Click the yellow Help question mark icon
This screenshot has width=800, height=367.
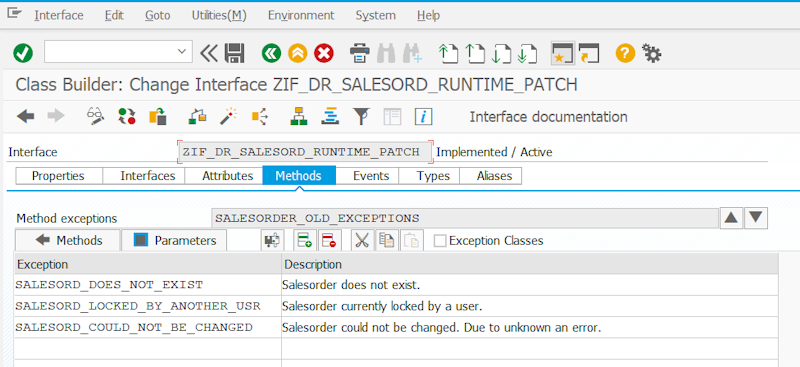[625, 53]
